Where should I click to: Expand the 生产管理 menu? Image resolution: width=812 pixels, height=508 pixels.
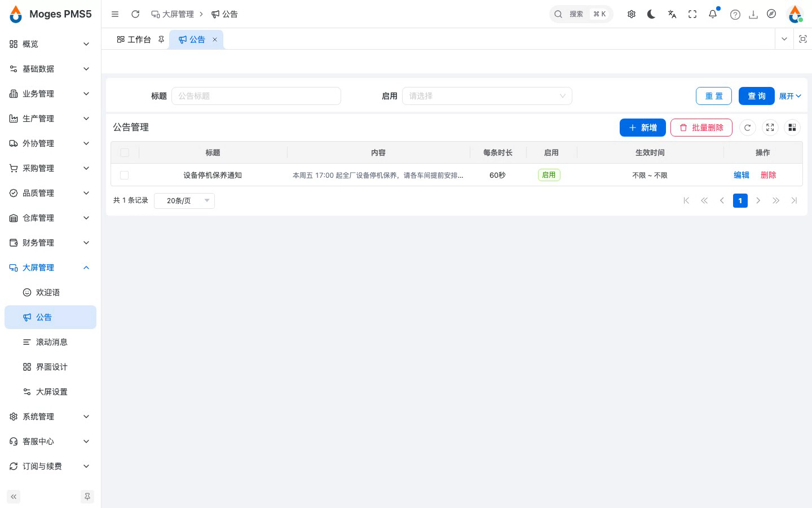tap(50, 119)
